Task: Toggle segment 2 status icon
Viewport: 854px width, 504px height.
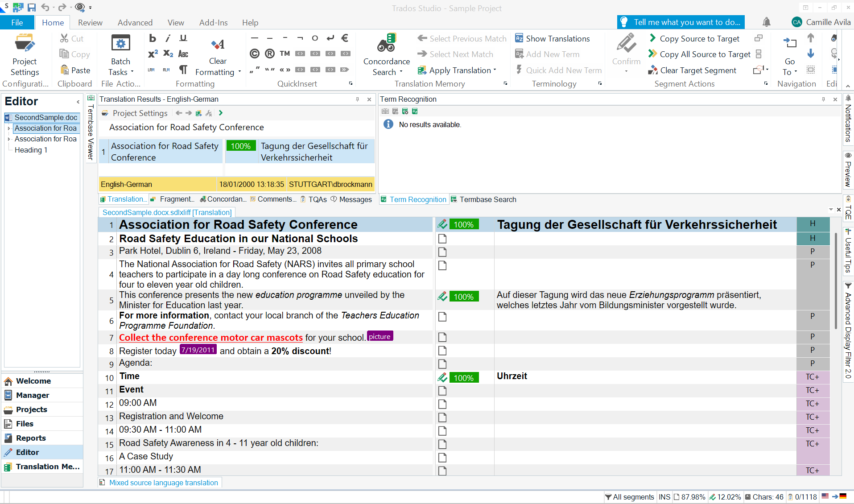Action: click(x=442, y=239)
